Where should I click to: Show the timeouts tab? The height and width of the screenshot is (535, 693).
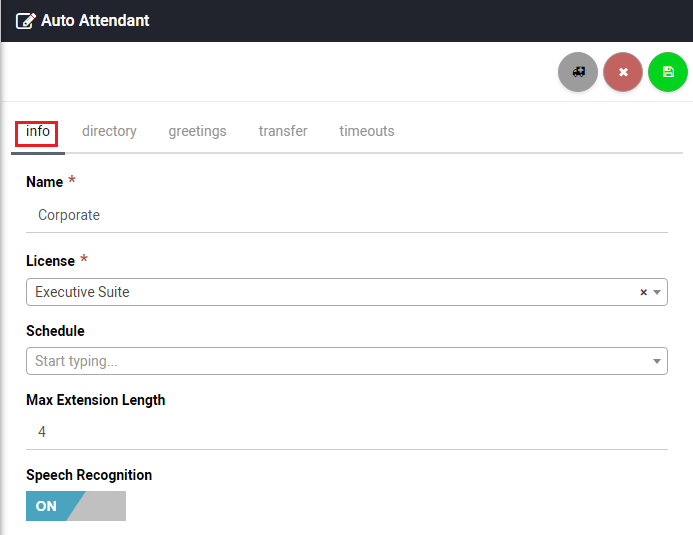[366, 131]
